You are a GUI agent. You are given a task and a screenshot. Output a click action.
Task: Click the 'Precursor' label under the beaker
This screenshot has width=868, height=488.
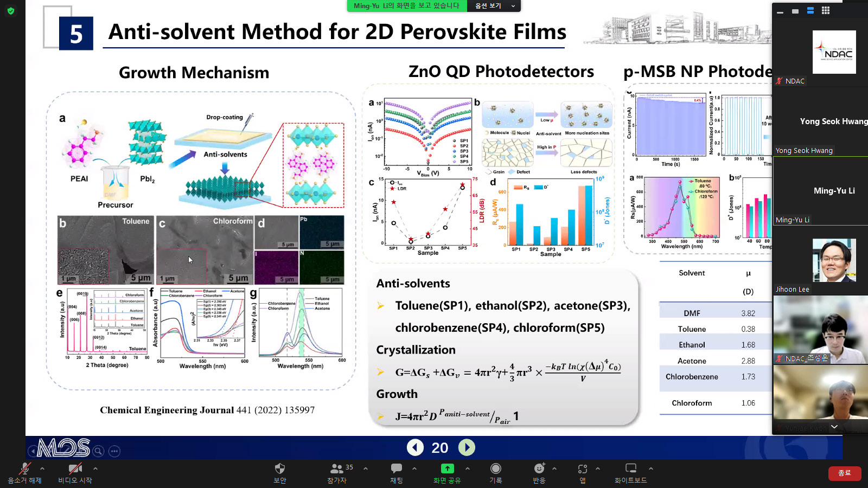pyautogui.click(x=115, y=205)
